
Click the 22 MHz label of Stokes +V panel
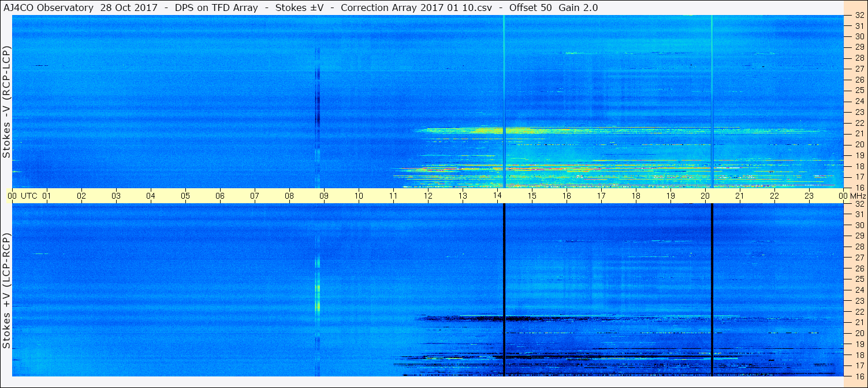click(859, 311)
